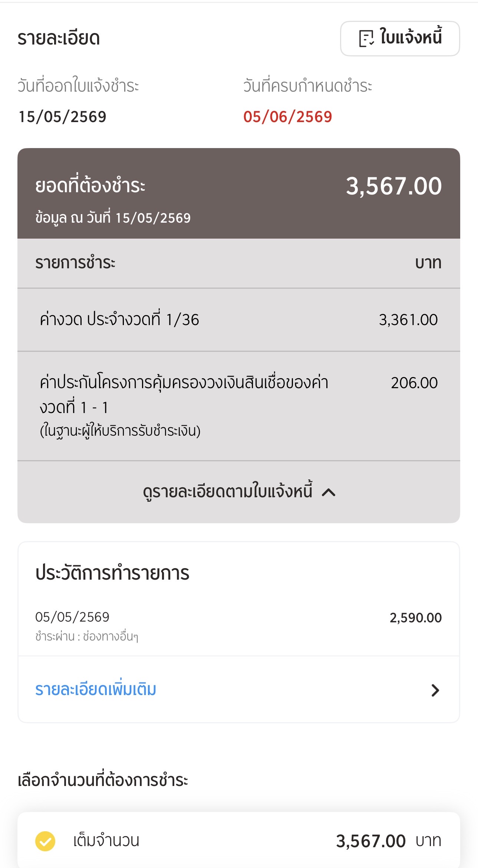
Task: Click the 206.00 insurance amount
Action: point(414,383)
